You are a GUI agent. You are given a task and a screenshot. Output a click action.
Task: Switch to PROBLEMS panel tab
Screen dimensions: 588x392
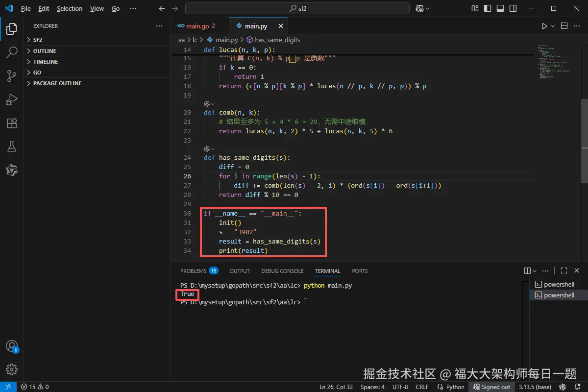pos(199,271)
